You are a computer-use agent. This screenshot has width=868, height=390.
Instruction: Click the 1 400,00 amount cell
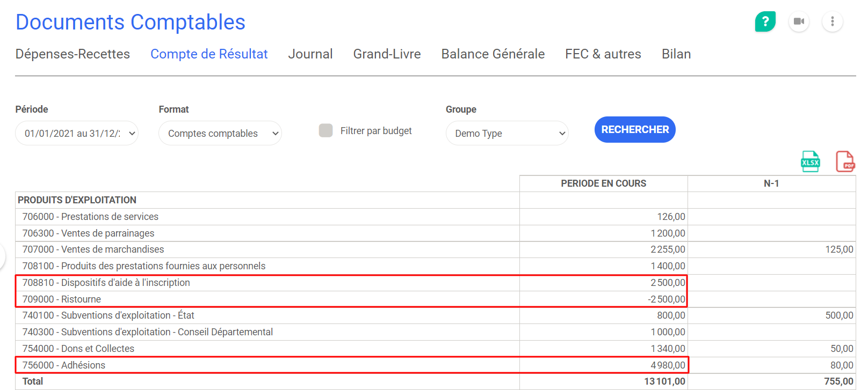[604, 266]
